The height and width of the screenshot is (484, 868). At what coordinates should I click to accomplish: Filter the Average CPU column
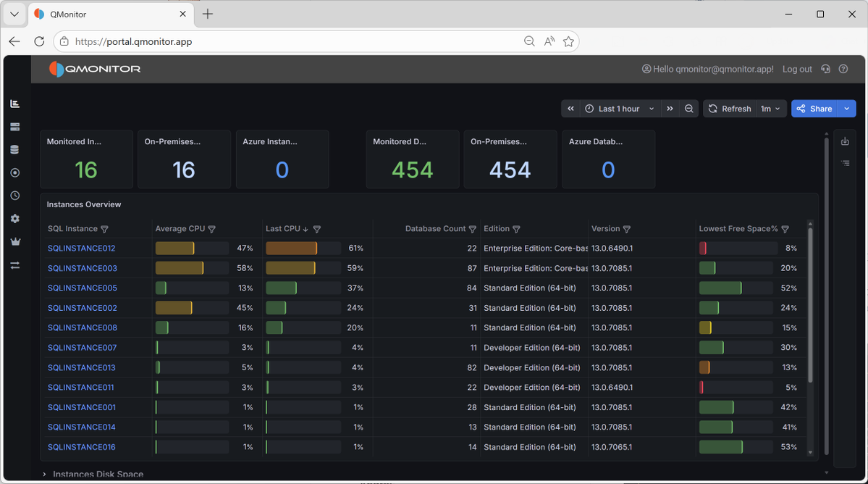(211, 229)
